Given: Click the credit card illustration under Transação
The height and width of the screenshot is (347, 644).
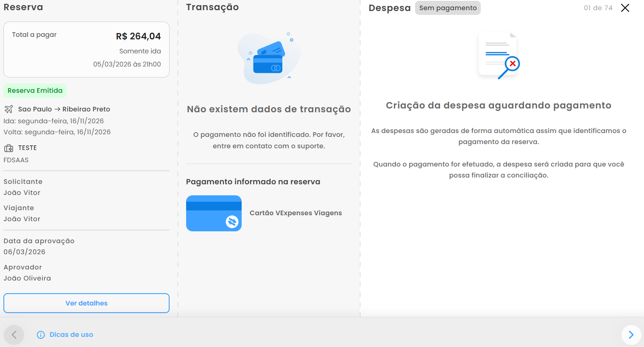Looking at the screenshot, I should 269,58.
